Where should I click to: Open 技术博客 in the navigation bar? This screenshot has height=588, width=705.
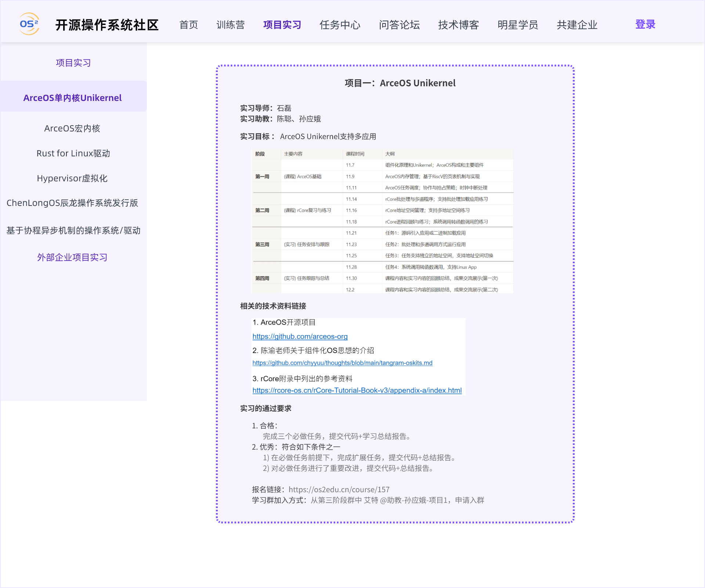459,25
